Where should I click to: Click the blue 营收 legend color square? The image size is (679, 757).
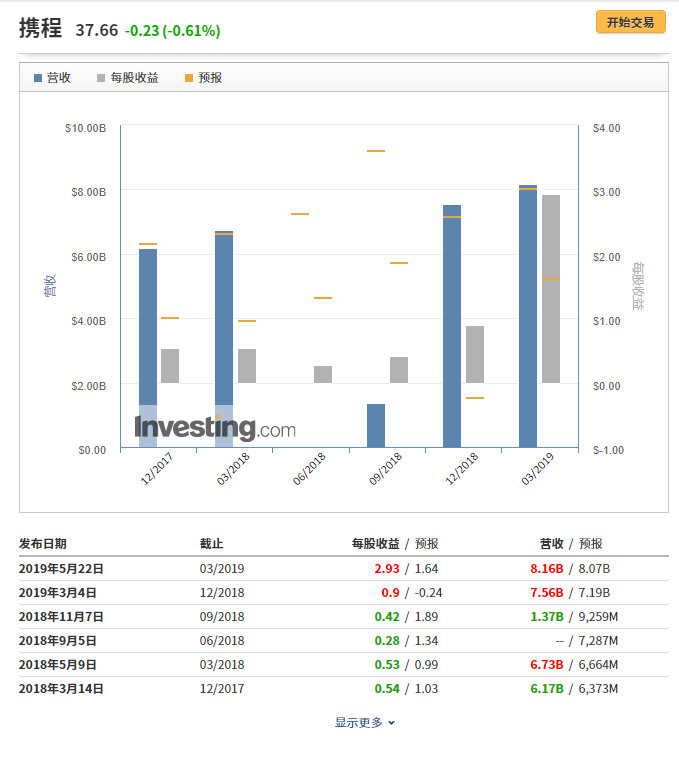(38, 78)
